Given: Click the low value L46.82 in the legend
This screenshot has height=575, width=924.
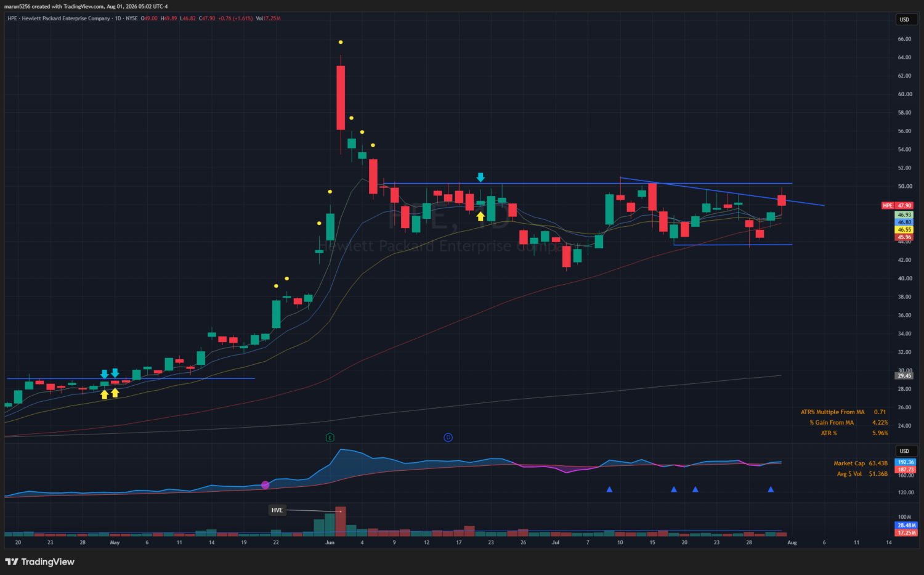Looking at the screenshot, I should coord(188,18).
